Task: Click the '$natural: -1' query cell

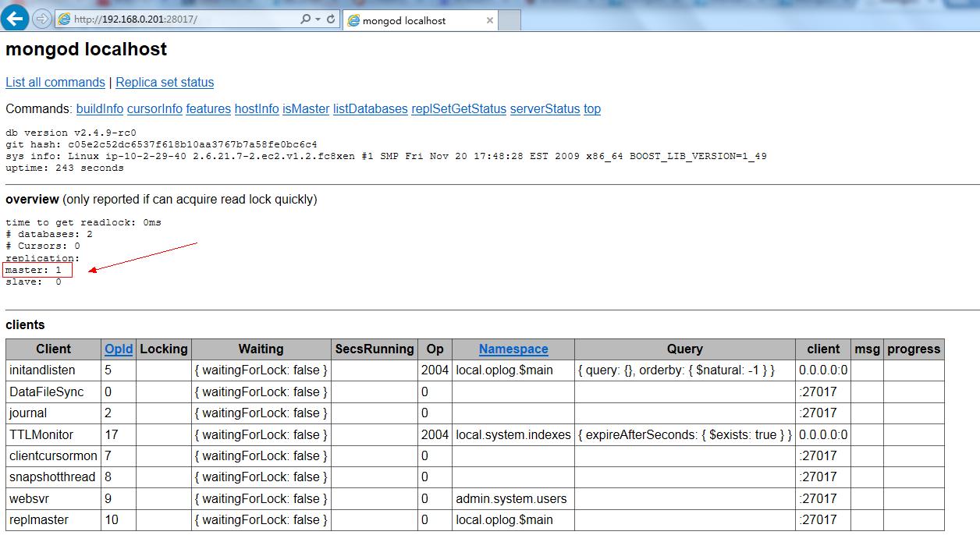Action: coord(685,370)
